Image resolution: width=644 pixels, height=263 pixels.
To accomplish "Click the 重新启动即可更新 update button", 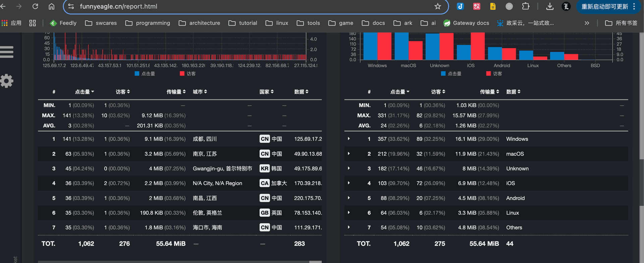I will click(604, 6).
